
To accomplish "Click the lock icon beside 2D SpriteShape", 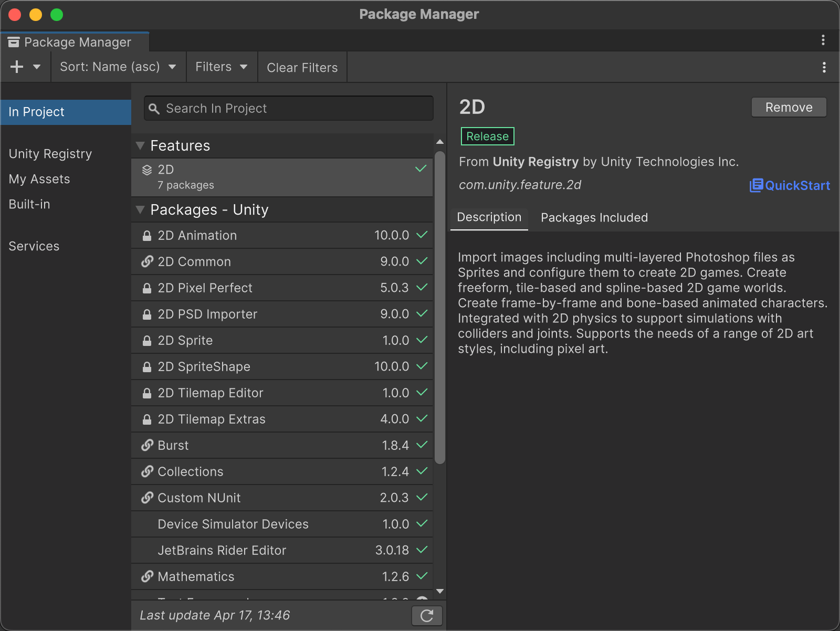I will (x=147, y=367).
